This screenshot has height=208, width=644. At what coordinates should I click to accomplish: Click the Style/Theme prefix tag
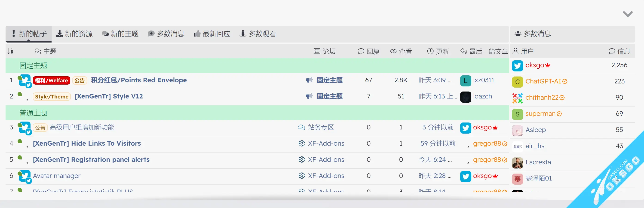(52, 97)
